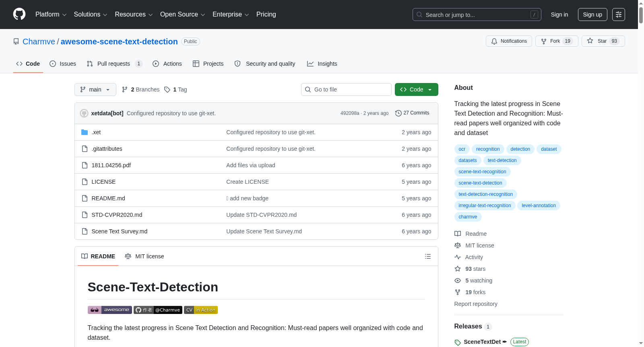Click the Sign in link
644x347 pixels.
pos(559,15)
